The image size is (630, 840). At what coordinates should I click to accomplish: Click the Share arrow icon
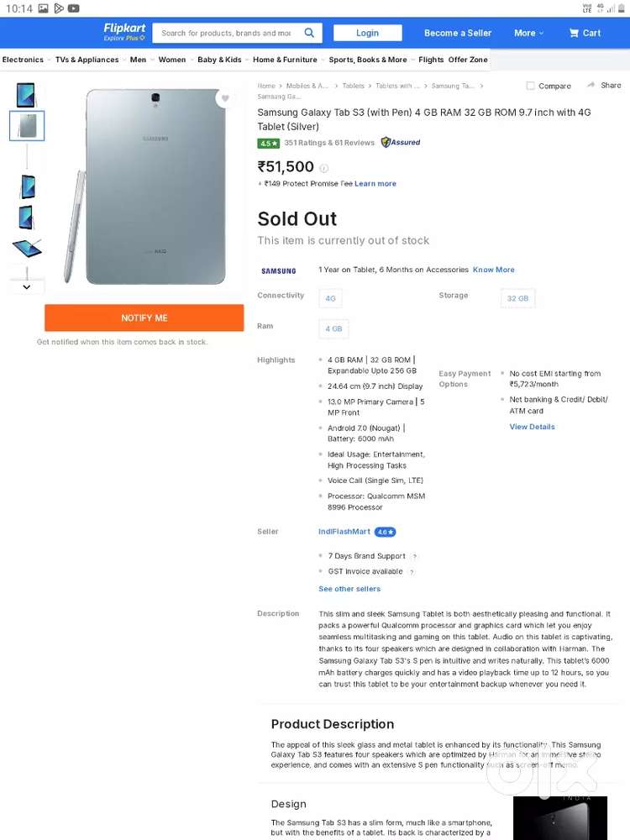pyautogui.click(x=591, y=85)
